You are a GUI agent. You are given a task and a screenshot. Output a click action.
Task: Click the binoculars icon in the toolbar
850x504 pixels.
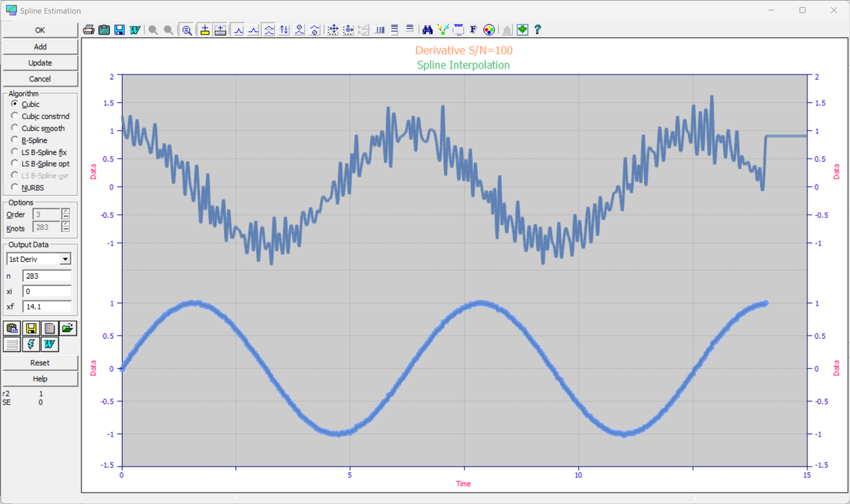tap(427, 30)
